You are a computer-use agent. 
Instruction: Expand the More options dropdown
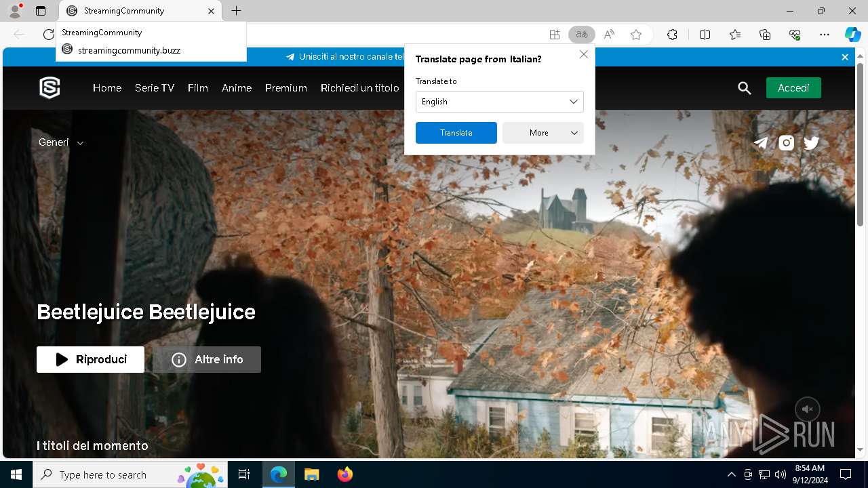click(x=543, y=133)
